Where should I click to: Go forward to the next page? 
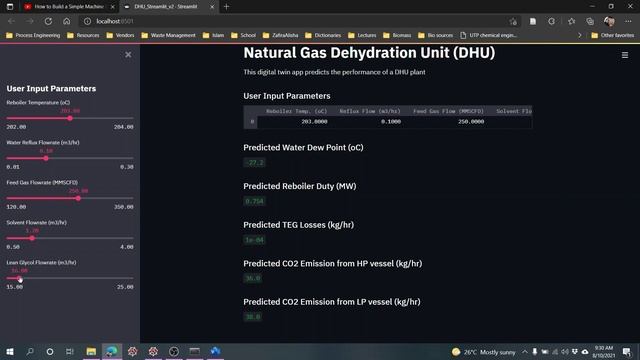(x=30, y=21)
